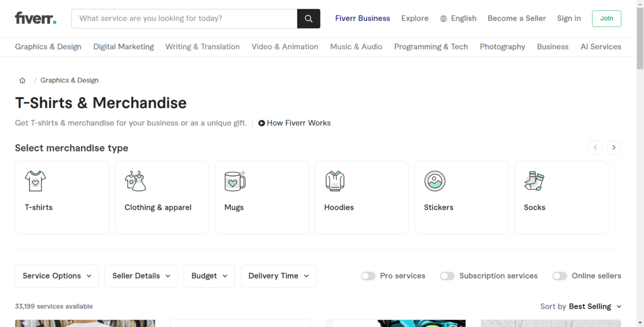The image size is (644, 327).
Task: Pick the Hoodies icon card
Action: 362,198
